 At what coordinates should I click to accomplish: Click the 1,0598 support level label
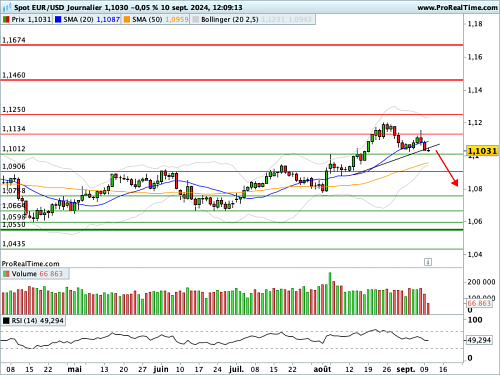[14, 217]
